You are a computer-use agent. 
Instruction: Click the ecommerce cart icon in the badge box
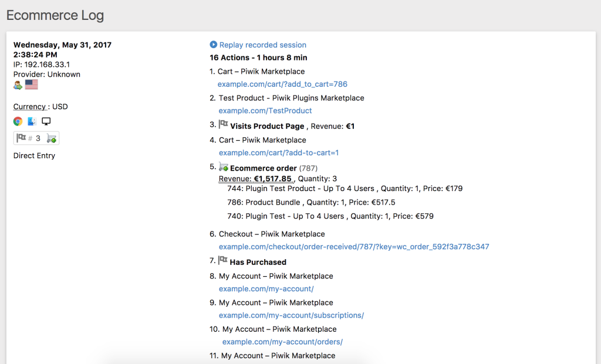(x=51, y=139)
